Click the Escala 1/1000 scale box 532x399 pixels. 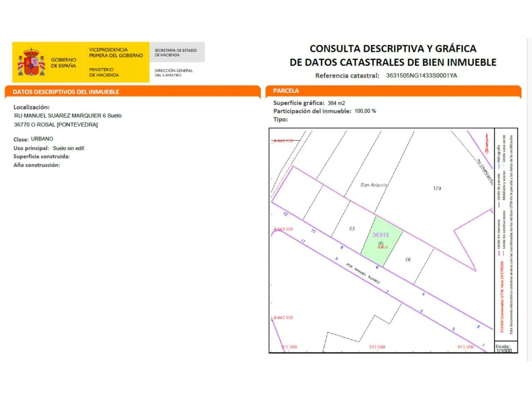click(x=505, y=347)
